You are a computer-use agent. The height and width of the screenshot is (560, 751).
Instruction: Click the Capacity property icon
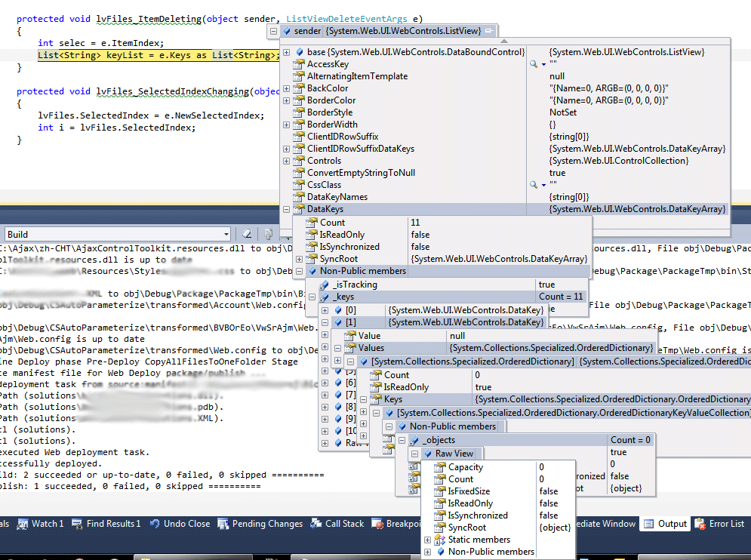coord(440,466)
